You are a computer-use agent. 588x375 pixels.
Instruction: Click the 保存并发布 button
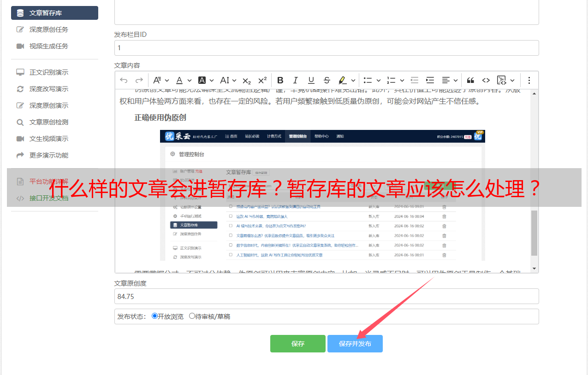(355, 344)
